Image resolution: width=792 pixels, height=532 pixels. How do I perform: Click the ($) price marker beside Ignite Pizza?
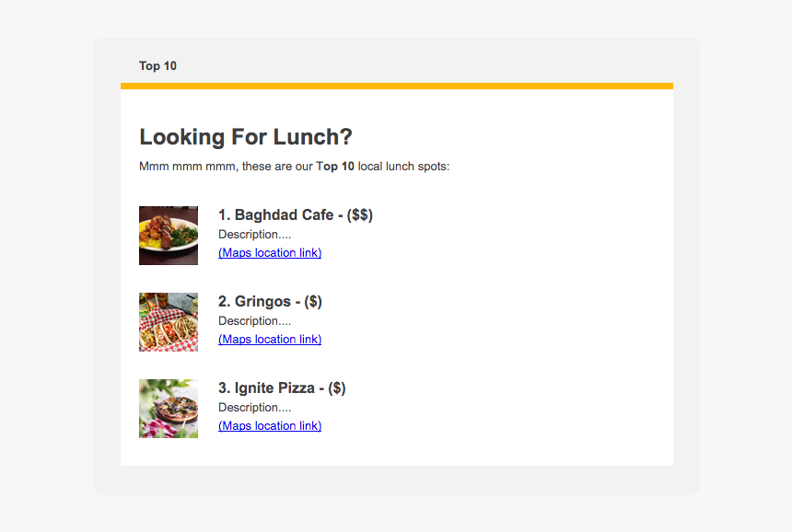pyautogui.click(x=337, y=388)
